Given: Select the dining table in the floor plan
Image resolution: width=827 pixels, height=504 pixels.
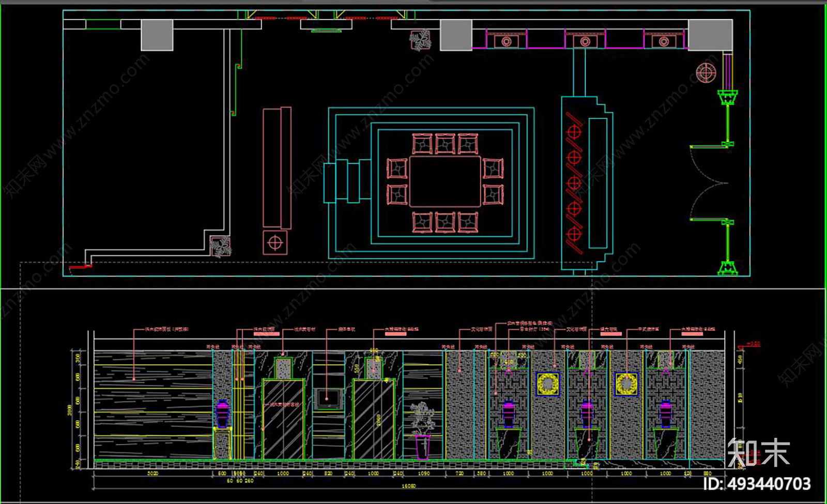Looking at the screenshot, I should (445, 181).
